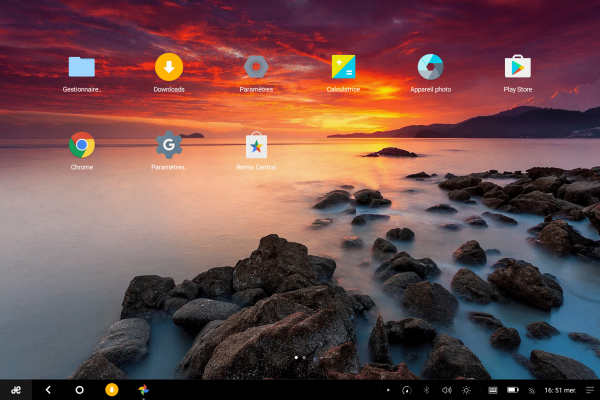Go to second home screen page dot
Screen dimensions: 600x400
[x=304, y=358]
